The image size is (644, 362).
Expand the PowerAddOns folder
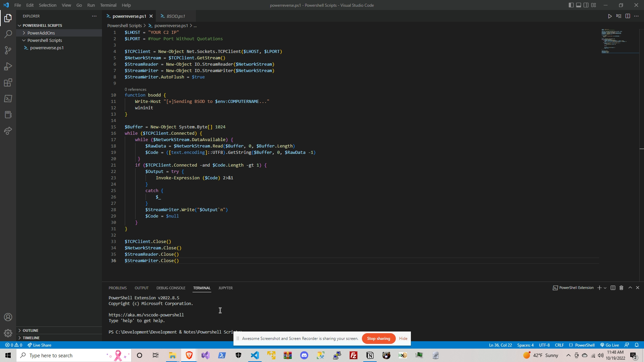pyautogui.click(x=41, y=33)
